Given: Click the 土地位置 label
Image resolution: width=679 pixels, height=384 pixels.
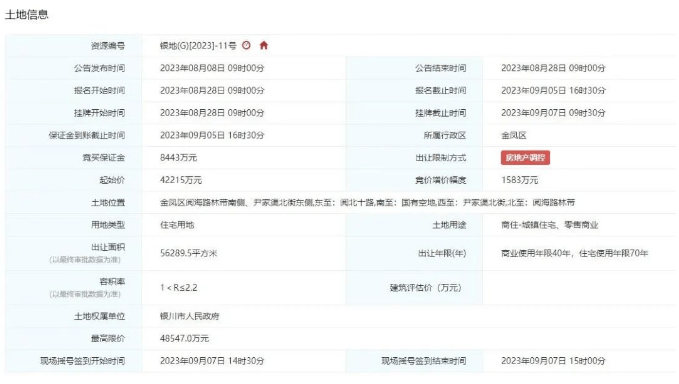Looking at the screenshot, I should click(108, 203).
